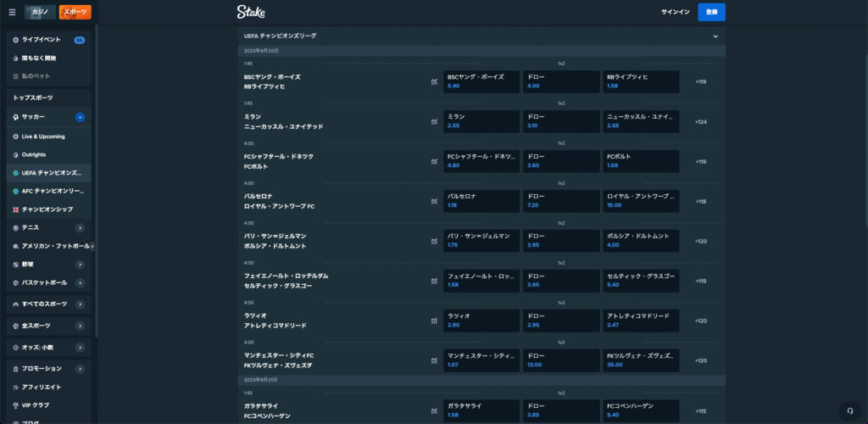868x424 pixels.
Task: Select チャンピオンシップ sidebar item
Action: 48,209
